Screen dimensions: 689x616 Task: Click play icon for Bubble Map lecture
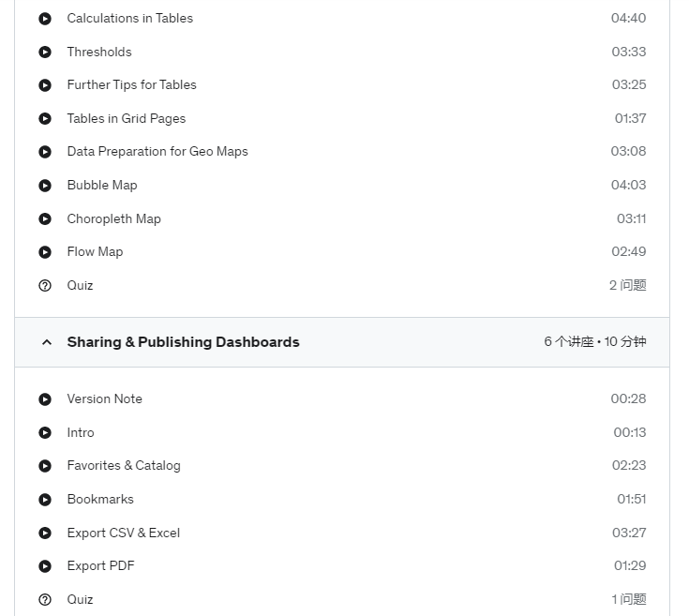[x=45, y=186]
